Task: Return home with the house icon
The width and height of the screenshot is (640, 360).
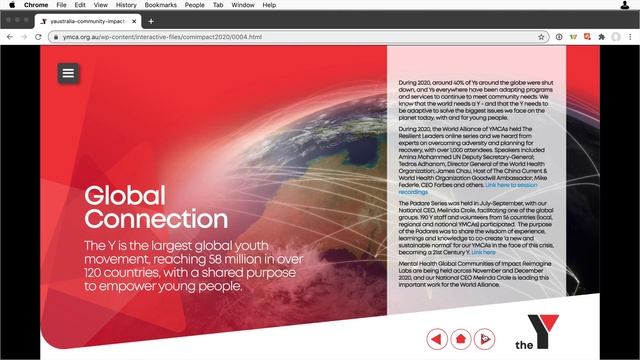Action: tap(461, 339)
